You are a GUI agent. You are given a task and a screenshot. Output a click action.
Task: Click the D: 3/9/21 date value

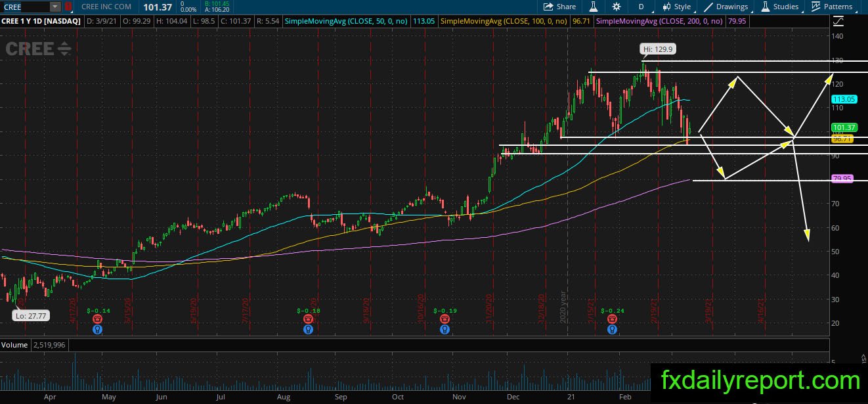[100, 21]
